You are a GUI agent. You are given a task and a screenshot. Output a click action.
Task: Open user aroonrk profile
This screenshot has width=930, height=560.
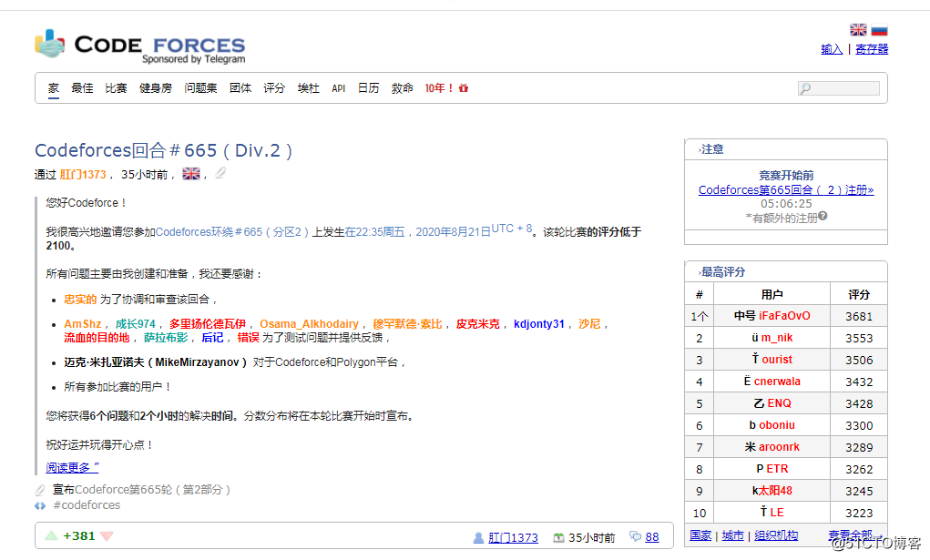779,447
